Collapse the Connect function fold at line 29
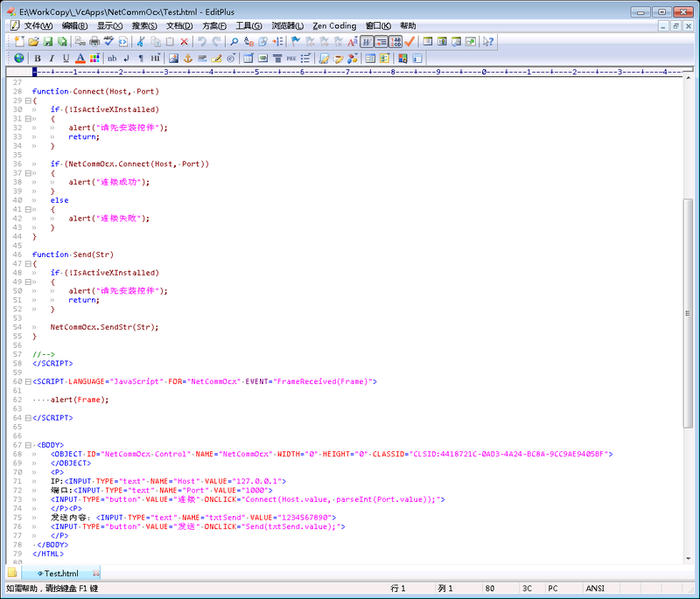Screen dimensions: 700x599 (28, 101)
